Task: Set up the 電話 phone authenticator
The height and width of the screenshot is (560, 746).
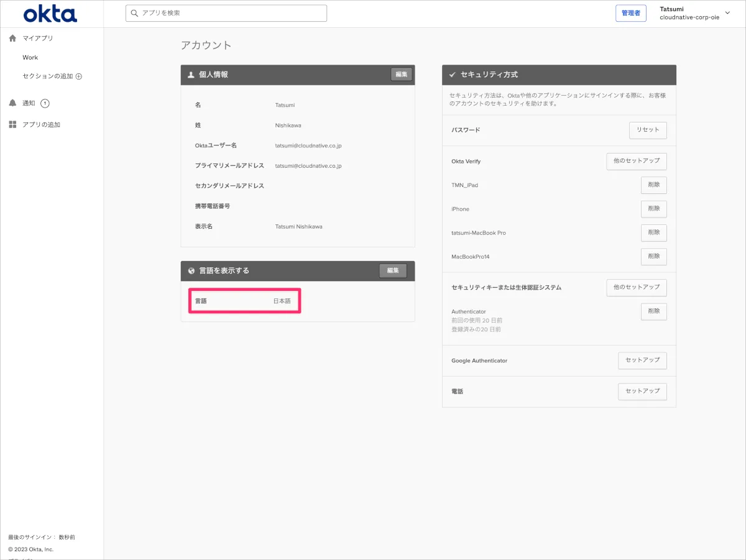Action: [x=642, y=392]
